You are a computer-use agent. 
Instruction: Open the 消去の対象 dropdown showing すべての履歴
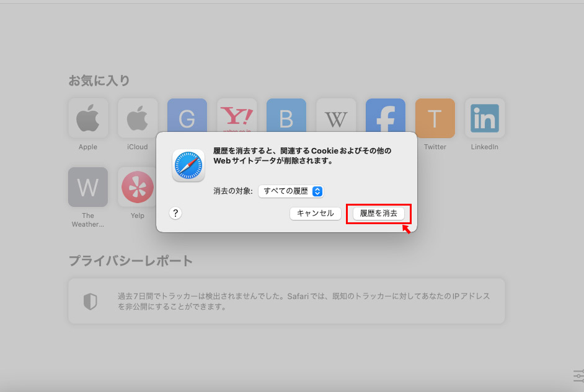point(291,191)
